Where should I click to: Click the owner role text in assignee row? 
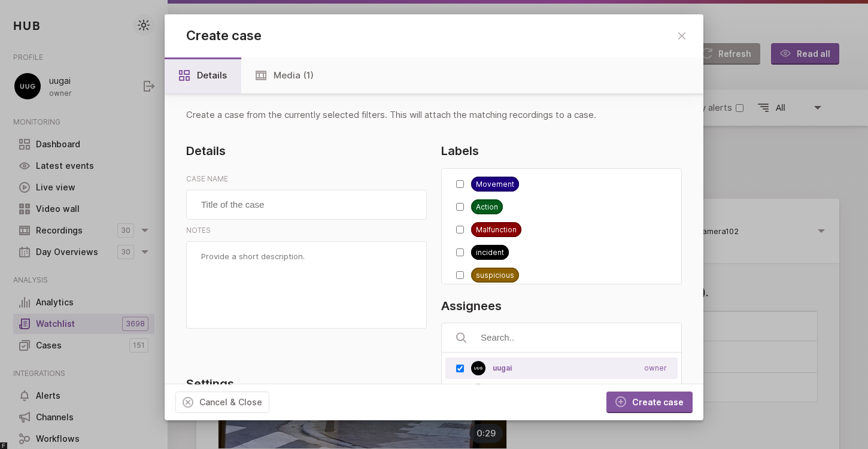pos(655,368)
